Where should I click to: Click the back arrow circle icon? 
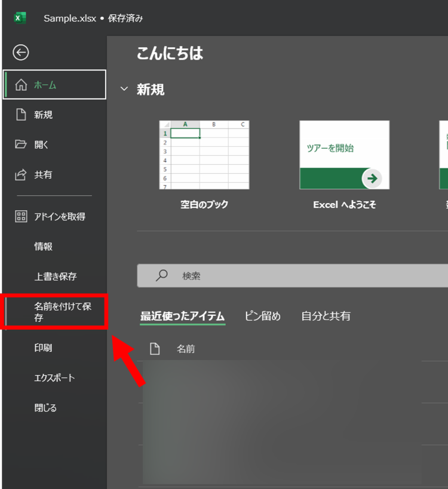click(x=21, y=53)
